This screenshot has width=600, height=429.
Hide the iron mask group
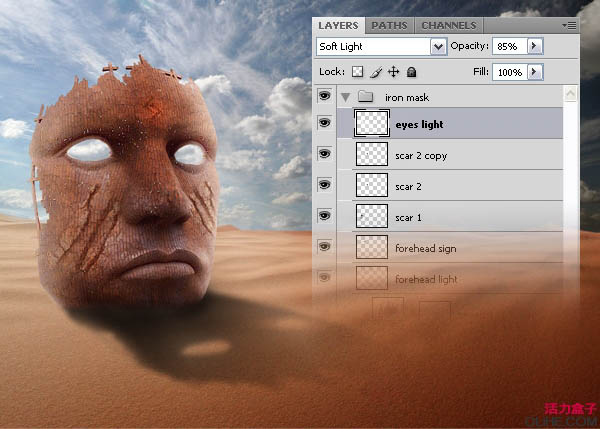324,96
